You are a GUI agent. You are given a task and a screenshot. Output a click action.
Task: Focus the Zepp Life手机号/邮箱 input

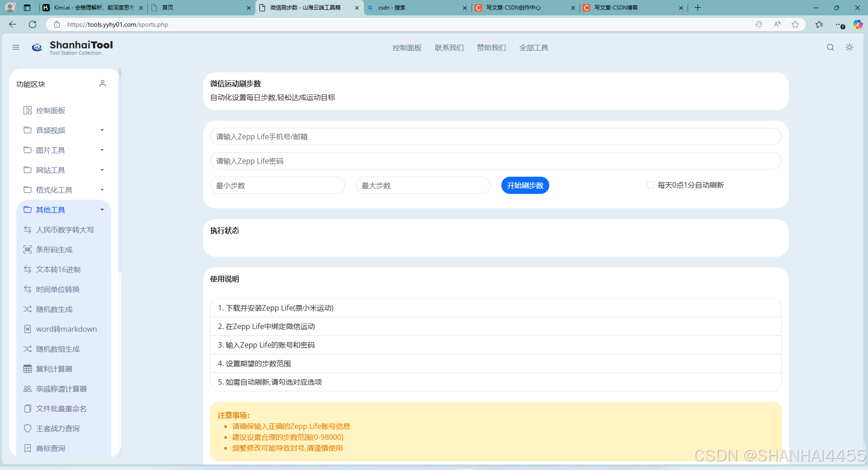[495, 136]
